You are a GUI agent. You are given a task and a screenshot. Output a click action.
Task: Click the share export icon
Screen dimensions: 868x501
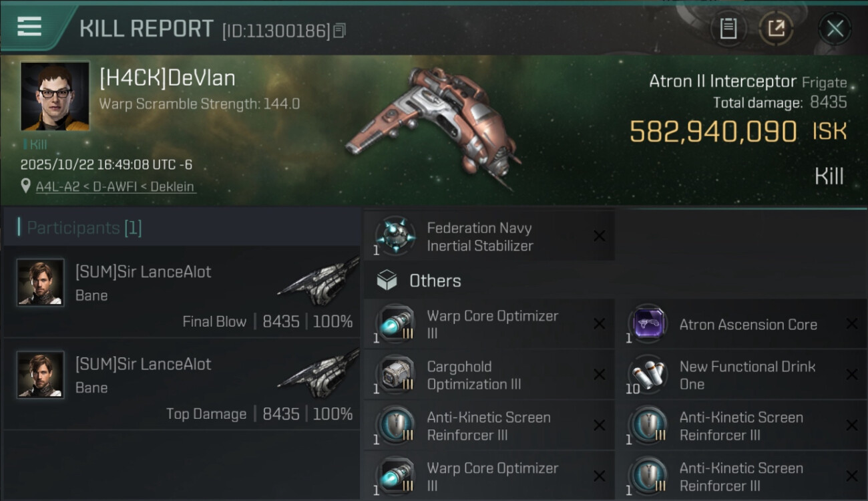[776, 29]
